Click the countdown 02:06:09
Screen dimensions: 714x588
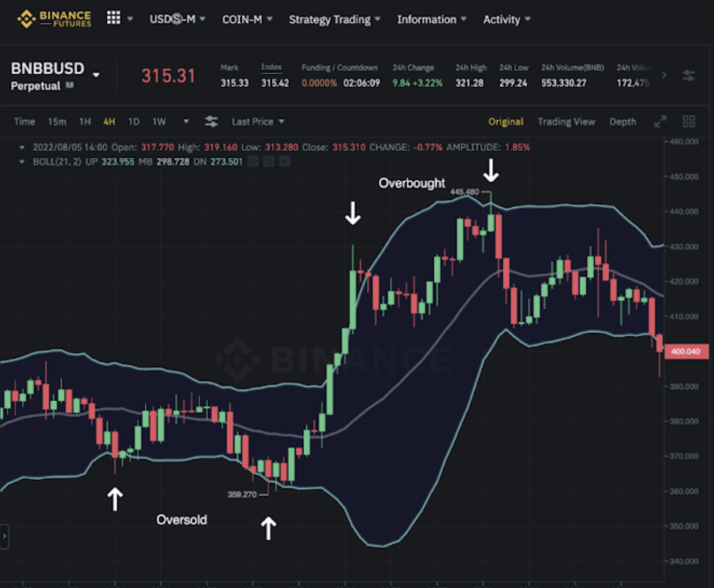point(362,83)
